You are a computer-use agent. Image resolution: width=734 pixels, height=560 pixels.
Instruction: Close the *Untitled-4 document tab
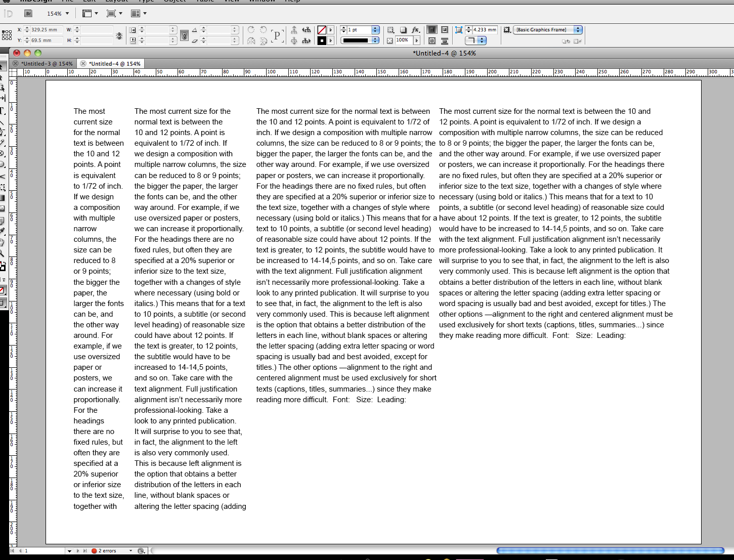(83, 64)
